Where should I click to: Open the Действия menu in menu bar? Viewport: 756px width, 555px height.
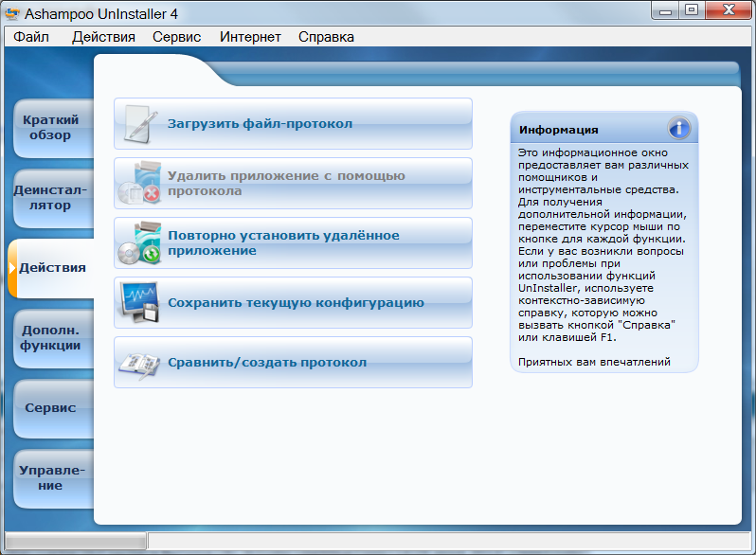[x=103, y=37]
